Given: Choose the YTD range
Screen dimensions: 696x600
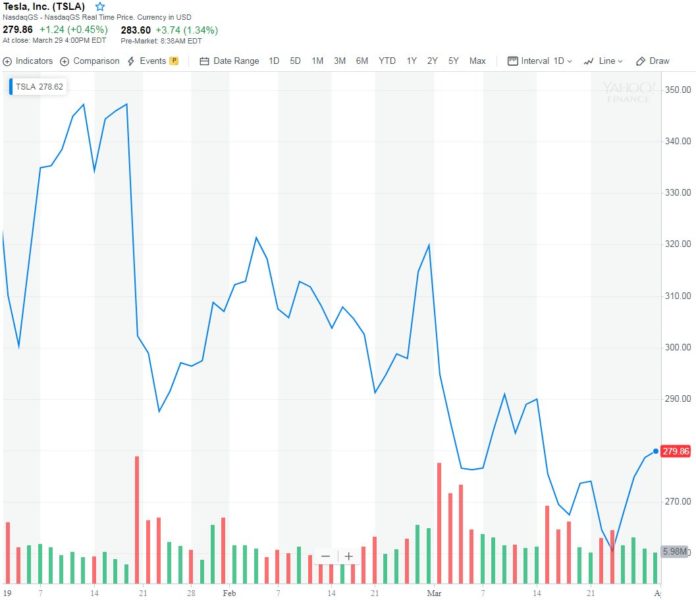Looking at the screenshot, I should click(387, 61).
